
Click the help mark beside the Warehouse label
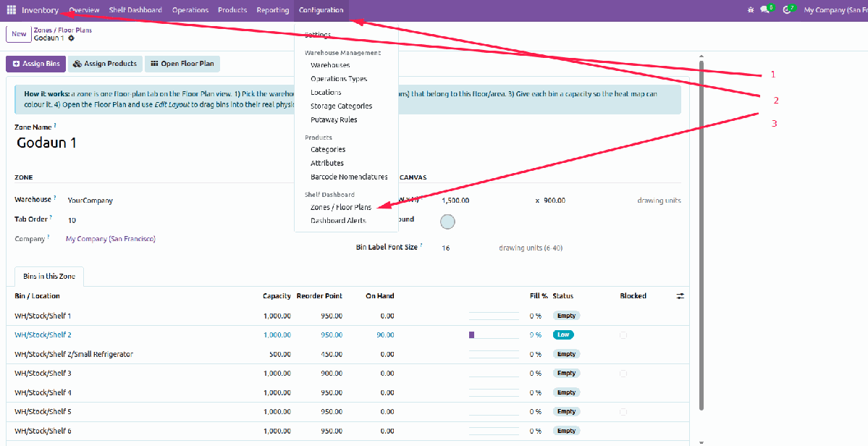pyautogui.click(x=55, y=198)
